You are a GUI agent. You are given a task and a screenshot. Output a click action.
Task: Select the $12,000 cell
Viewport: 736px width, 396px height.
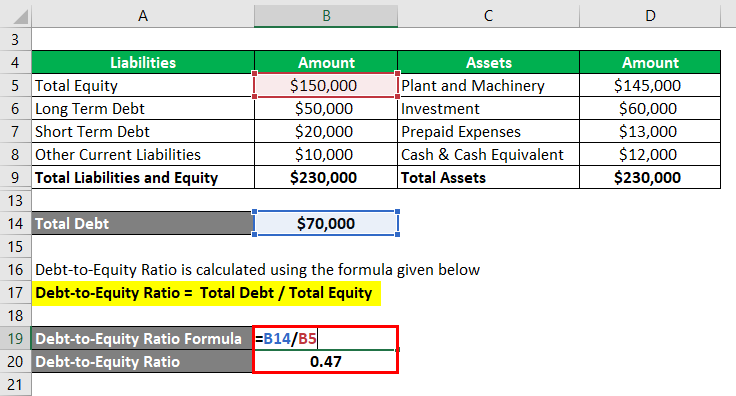click(650, 154)
